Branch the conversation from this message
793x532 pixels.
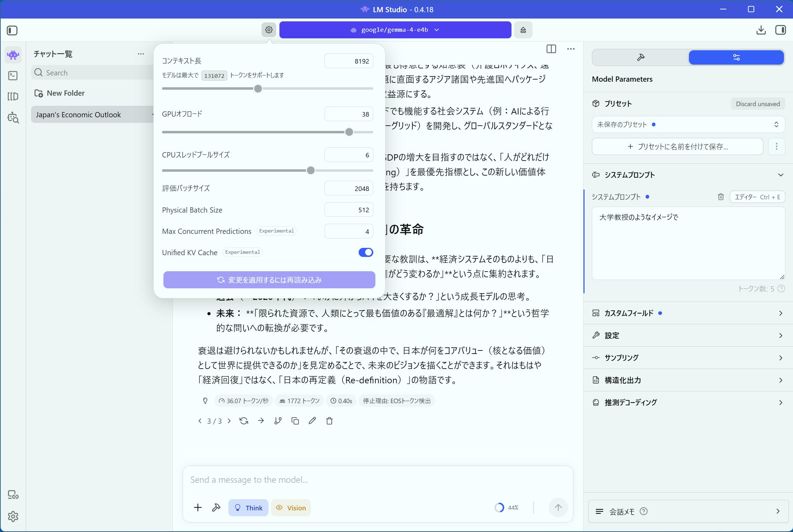(278, 421)
